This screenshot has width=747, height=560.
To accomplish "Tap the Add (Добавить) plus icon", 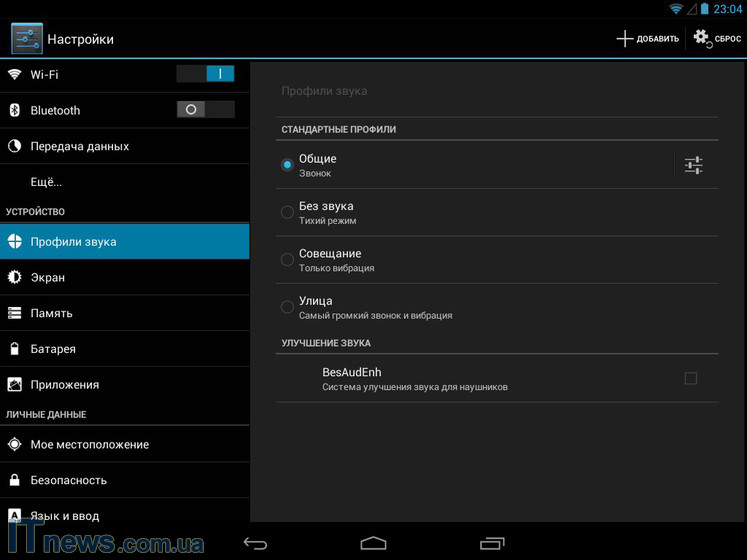I will click(625, 39).
